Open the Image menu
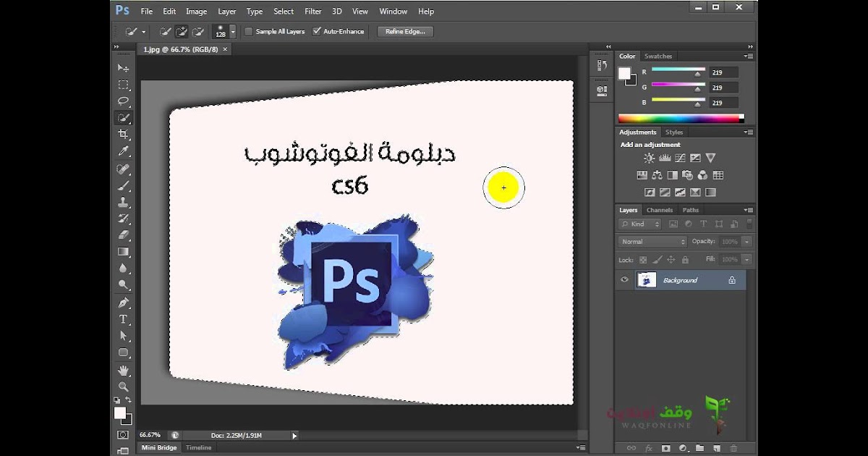 point(197,12)
